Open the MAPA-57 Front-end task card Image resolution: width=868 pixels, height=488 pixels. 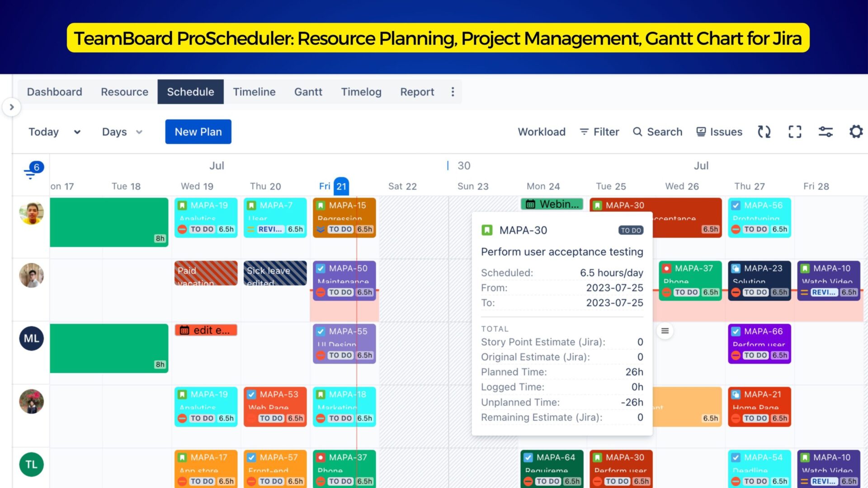[275, 469]
